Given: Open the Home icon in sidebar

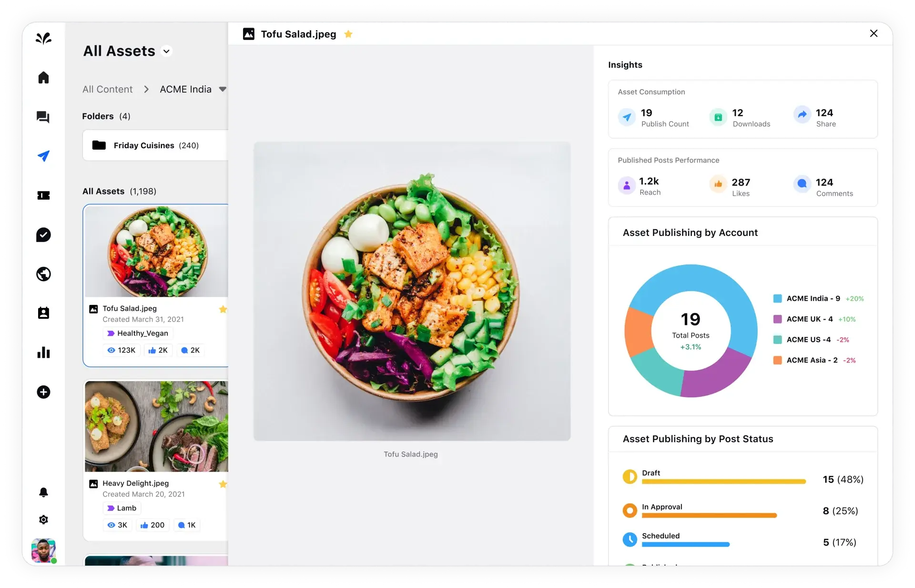Looking at the screenshot, I should (x=43, y=77).
